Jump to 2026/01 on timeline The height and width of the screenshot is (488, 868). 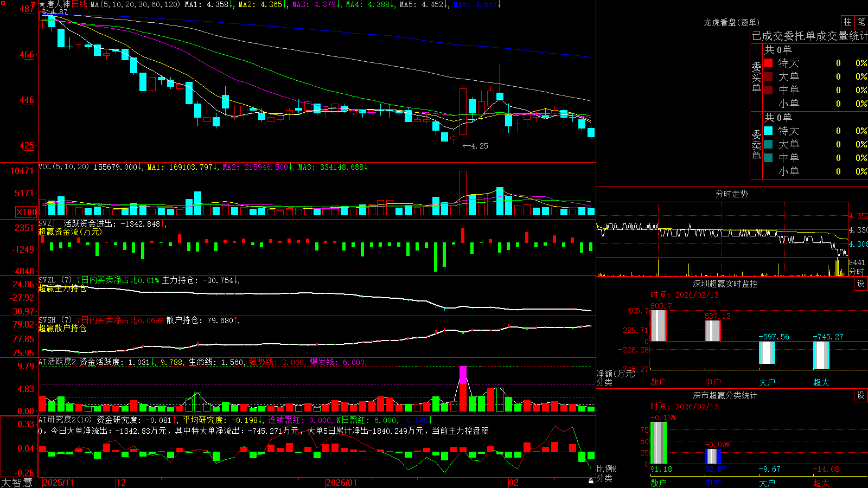[341, 483]
